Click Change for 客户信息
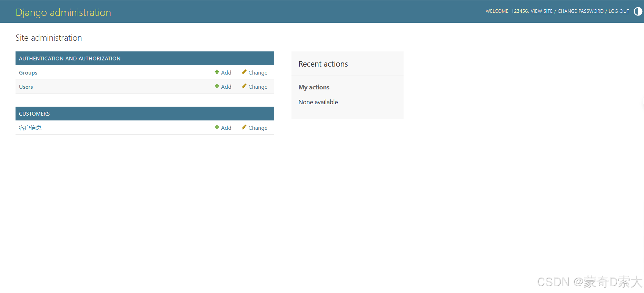Viewport: 644px width, 293px height. pos(255,128)
